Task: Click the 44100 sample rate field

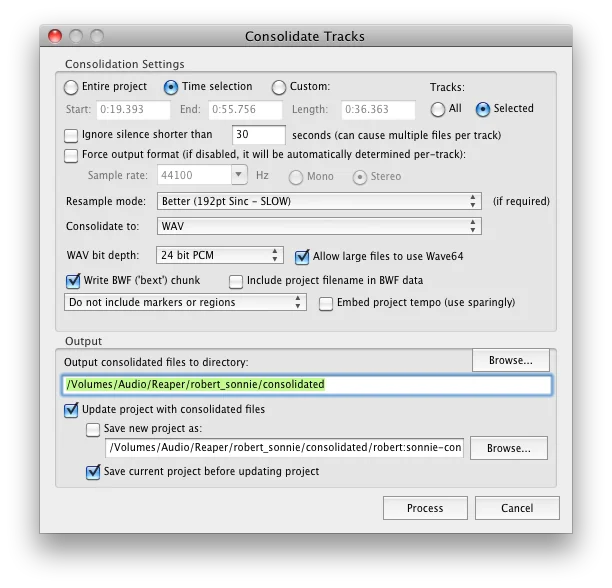Action: pos(194,175)
